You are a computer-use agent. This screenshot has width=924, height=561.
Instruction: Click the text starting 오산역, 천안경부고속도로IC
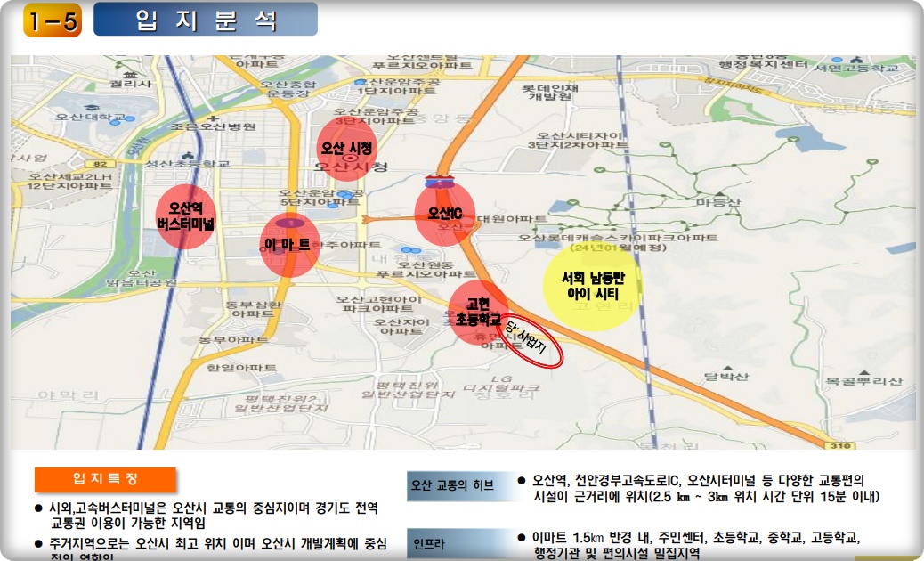click(706, 489)
